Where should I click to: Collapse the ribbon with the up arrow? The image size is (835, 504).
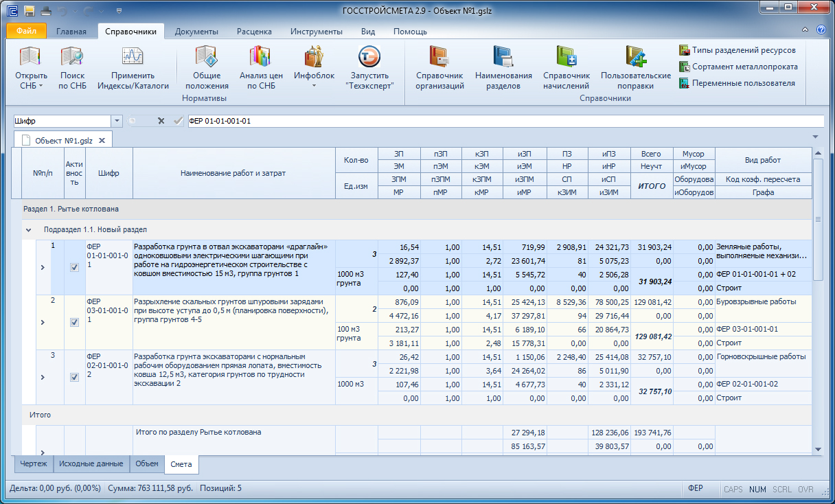tap(805, 31)
